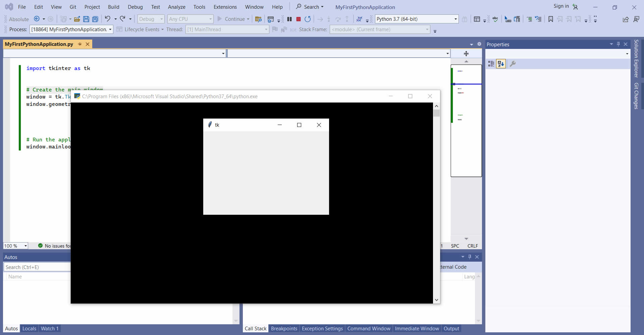Toggle auto-hide pin on Properties panel
Image resolution: width=644 pixels, height=335 pixels.
pos(618,44)
